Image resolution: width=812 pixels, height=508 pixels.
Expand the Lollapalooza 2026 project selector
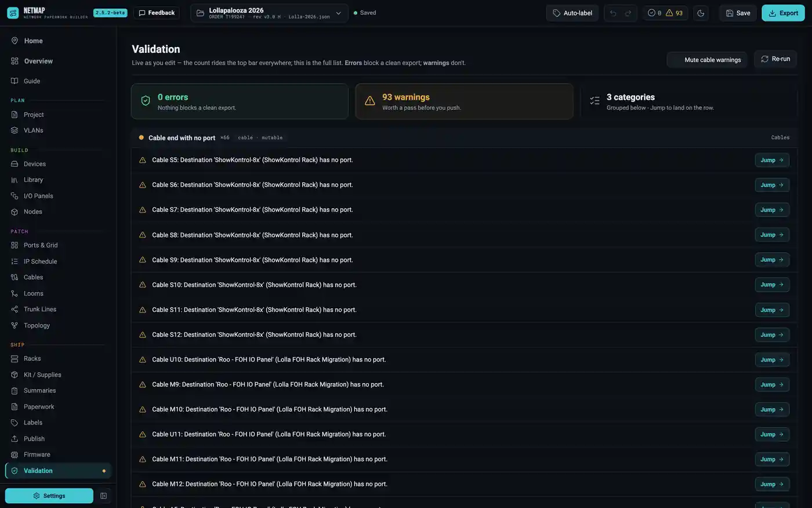[x=269, y=13]
